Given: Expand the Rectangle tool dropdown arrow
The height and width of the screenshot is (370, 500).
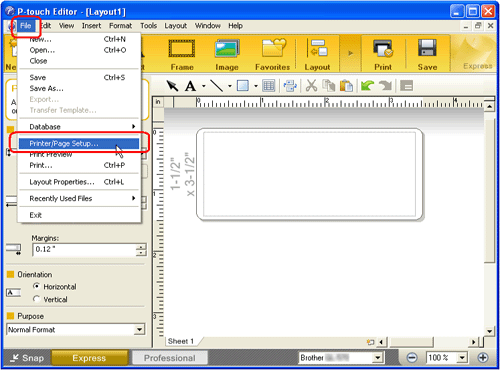Looking at the screenshot, I should click(256, 86).
